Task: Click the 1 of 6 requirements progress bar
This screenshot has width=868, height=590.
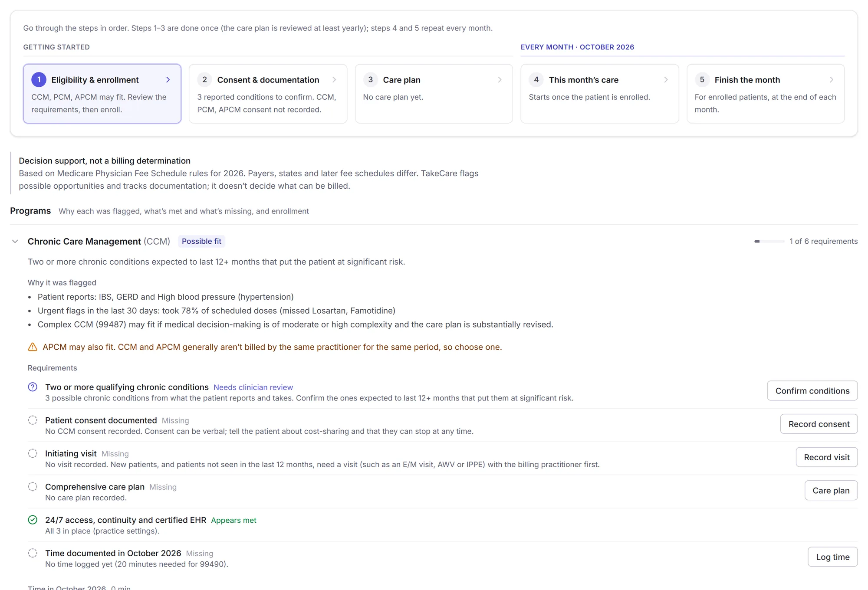Action: coord(769,241)
